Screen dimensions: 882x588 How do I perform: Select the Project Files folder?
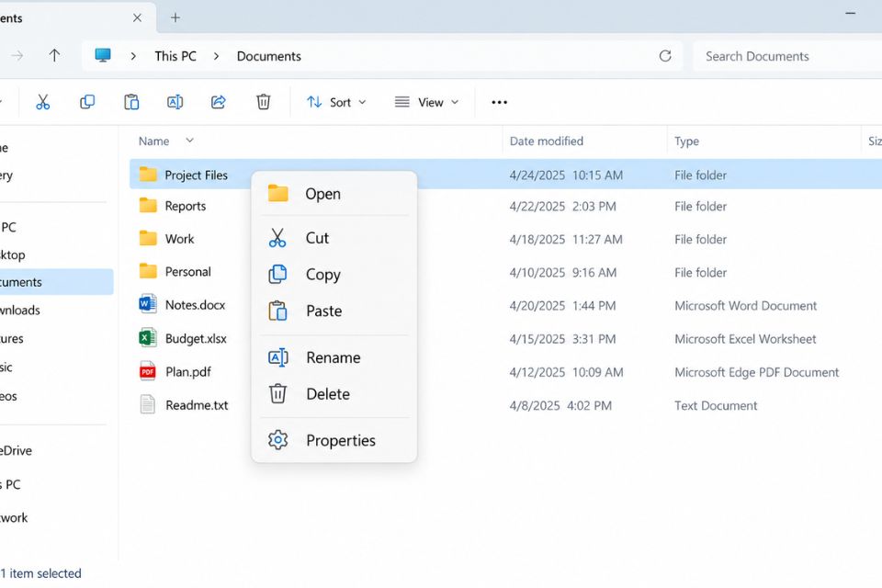(x=196, y=175)
